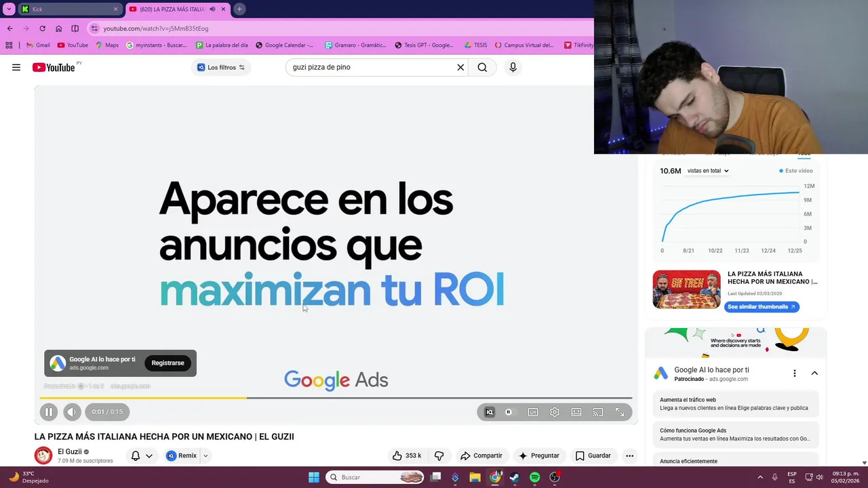The height and width of the screenshot is (488, 868).
Task: Enter fullscreen mode
Action: [620, 412]
